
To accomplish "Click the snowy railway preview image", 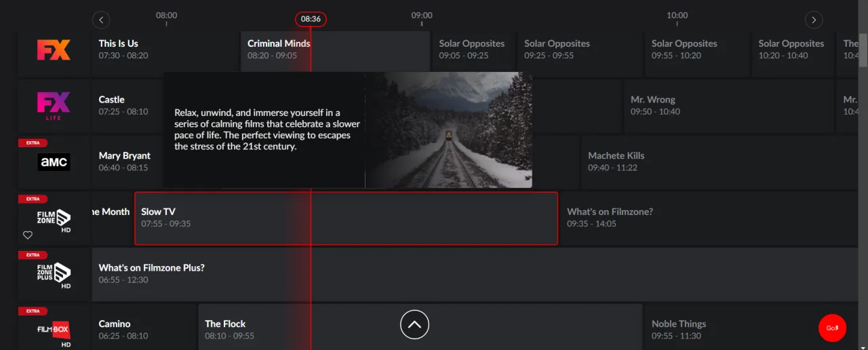I will tap(448, 130).
